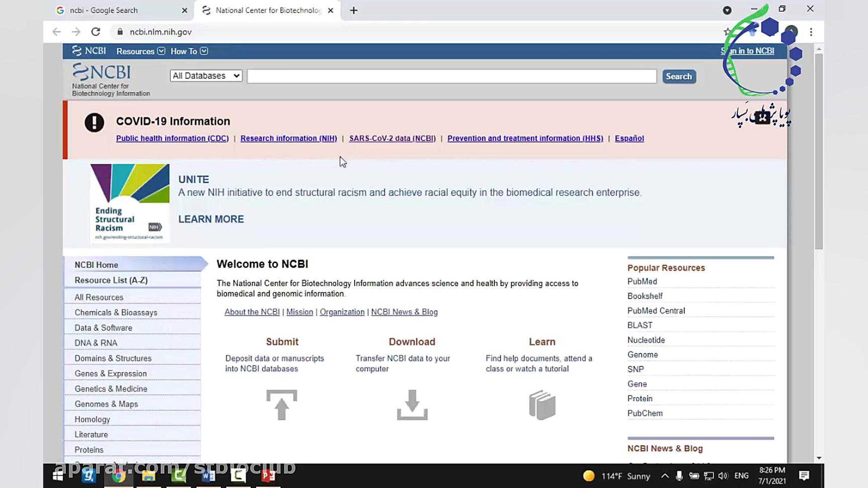Screen dimensions: 868x488
Task: Click the Download arrow icon
Action: [412, 405]
